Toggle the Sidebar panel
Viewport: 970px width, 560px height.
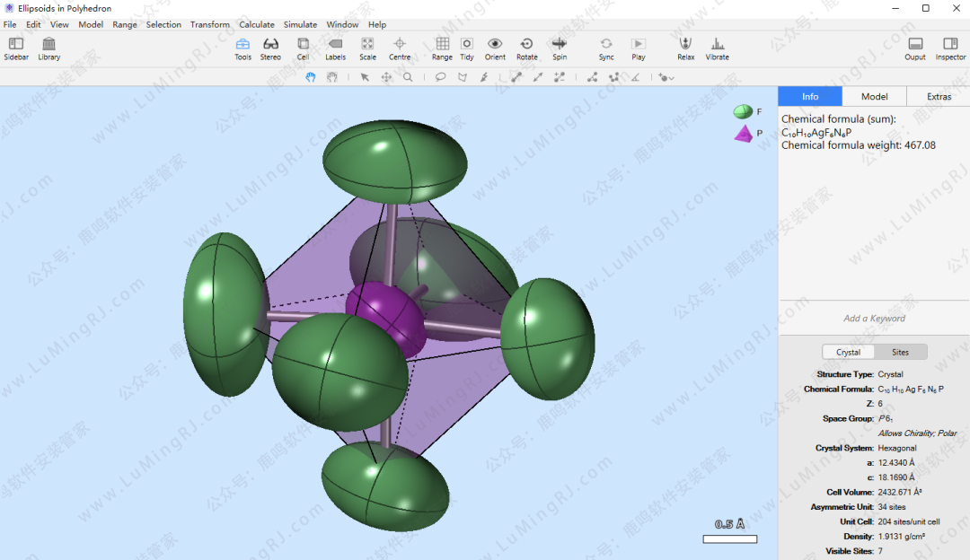point(16,48)
